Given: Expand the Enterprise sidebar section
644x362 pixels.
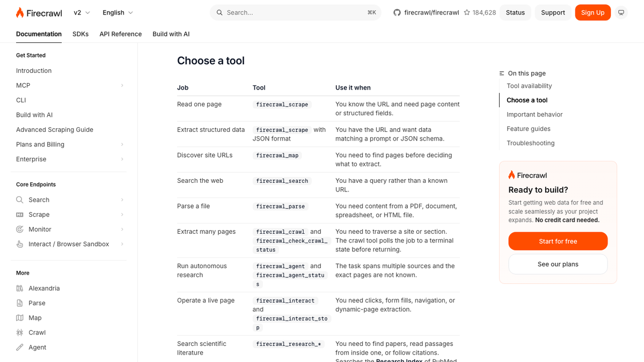Looking at the screenshot, I should tap(122, 159).
